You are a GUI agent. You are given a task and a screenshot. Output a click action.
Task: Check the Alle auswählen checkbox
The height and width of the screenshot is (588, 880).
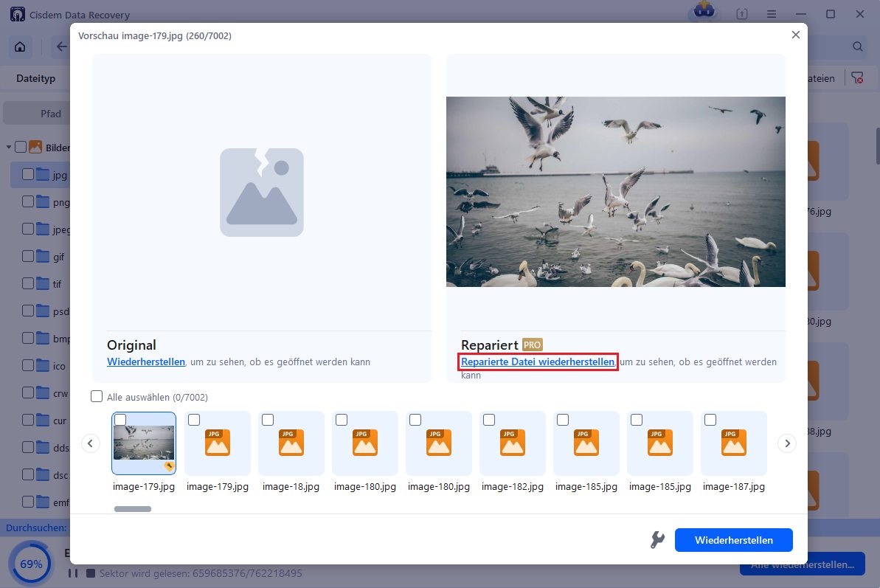[x=97, y=397]
